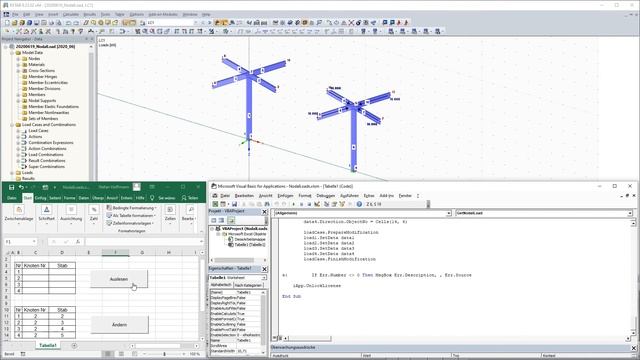Image resolution: width=640 pixels, height=360 pixels.
Task: Collapse the Model Data tree node
Action: coord(12,53)
